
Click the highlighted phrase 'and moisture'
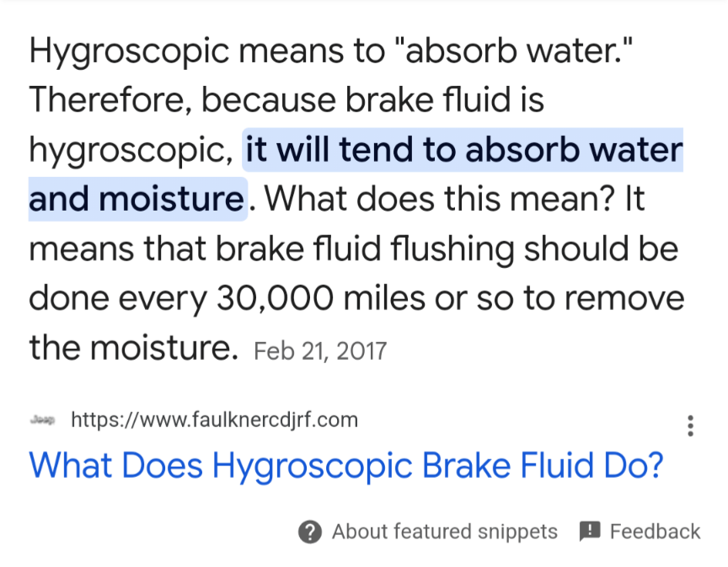coord(136,199)
